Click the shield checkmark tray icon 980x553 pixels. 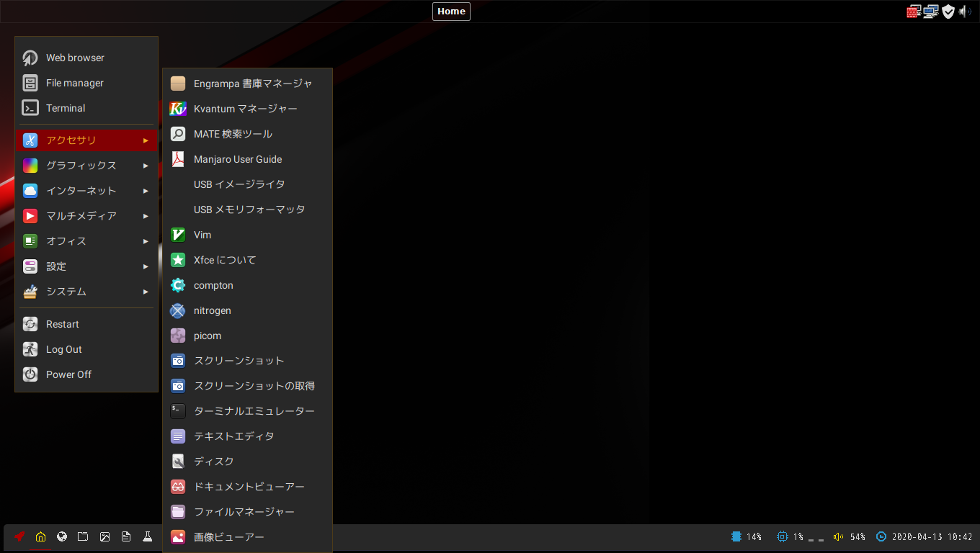pyautogui.click(x=948, y=12)
